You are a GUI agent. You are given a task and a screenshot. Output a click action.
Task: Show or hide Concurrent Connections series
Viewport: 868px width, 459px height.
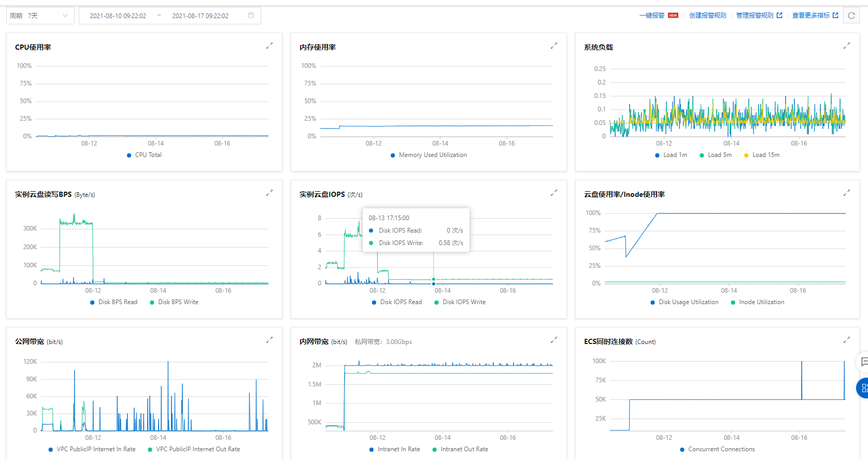click(x=718, y=449)
